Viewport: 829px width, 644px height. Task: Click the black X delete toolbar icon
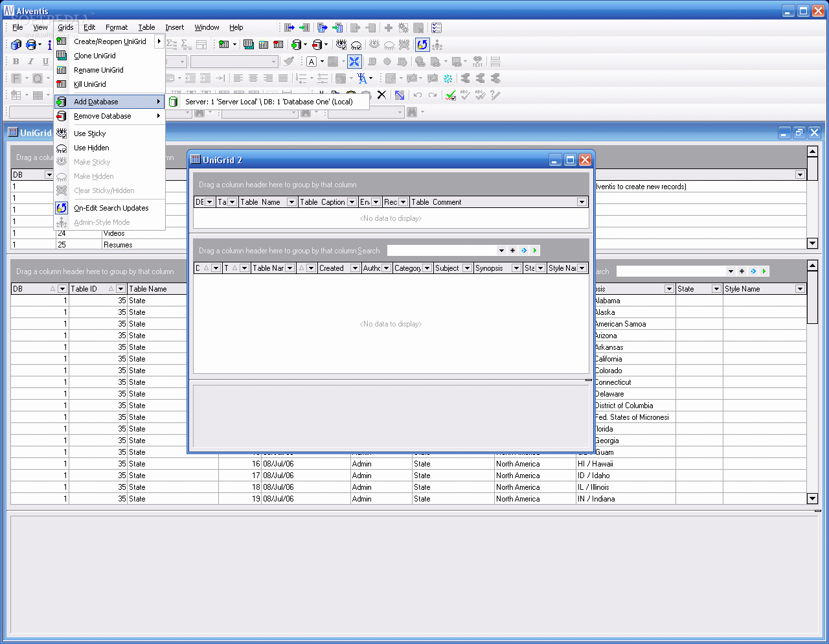click(381, 95)
